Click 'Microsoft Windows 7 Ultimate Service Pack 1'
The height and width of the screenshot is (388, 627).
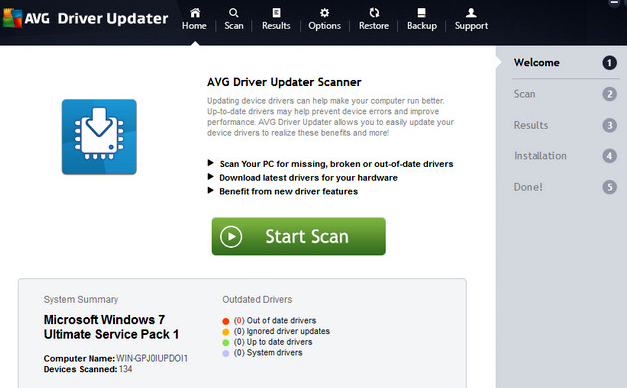111,327
